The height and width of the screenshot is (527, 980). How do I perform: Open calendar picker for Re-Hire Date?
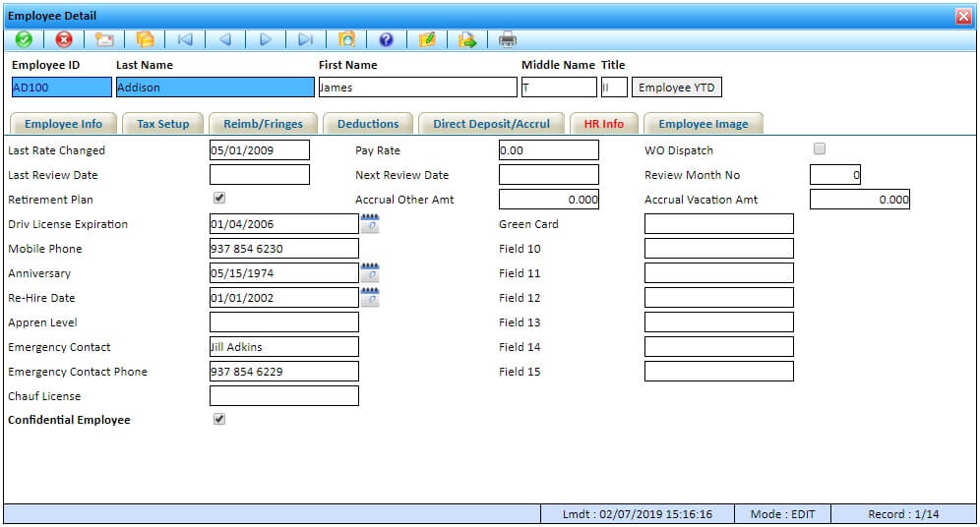click(x=370, y=297)
